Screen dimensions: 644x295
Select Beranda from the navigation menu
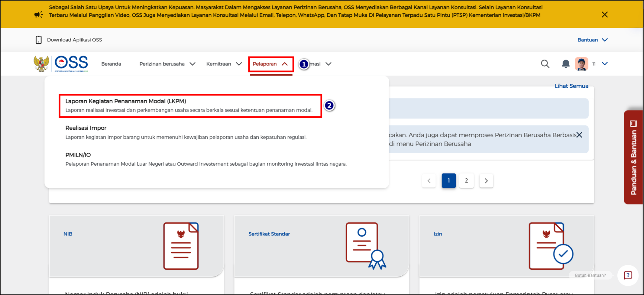(x=111, y=64)
